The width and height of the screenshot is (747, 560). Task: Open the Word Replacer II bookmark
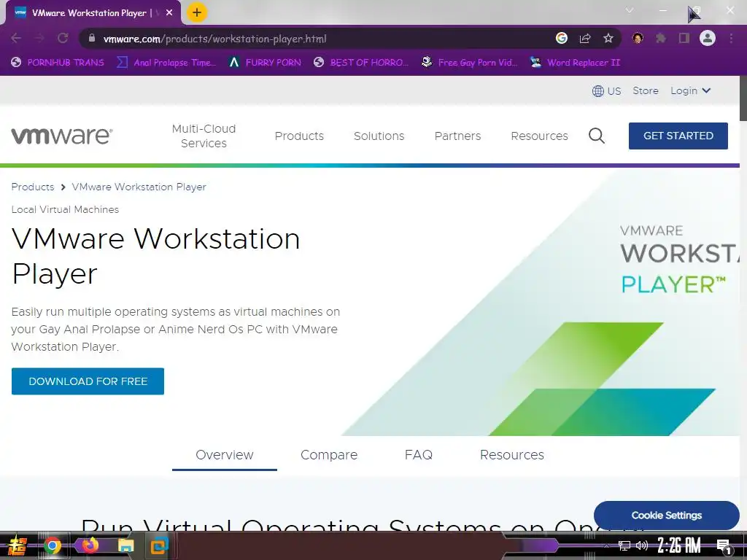tap(576, 63)
